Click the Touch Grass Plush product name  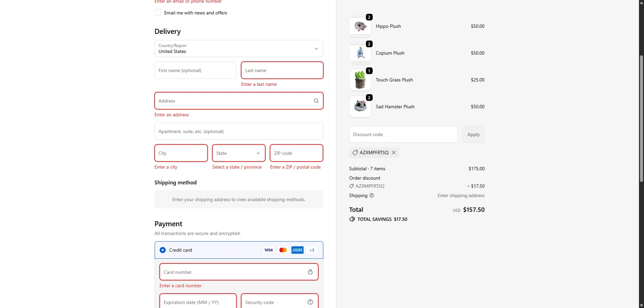point(394,80)
